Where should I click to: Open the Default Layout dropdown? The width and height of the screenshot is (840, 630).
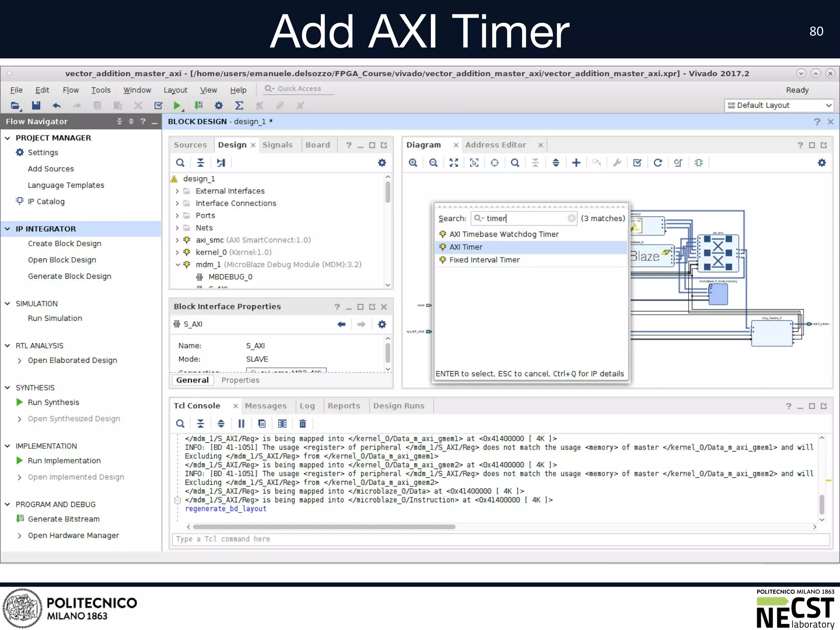pyautogui.click(x=779, y=105)
